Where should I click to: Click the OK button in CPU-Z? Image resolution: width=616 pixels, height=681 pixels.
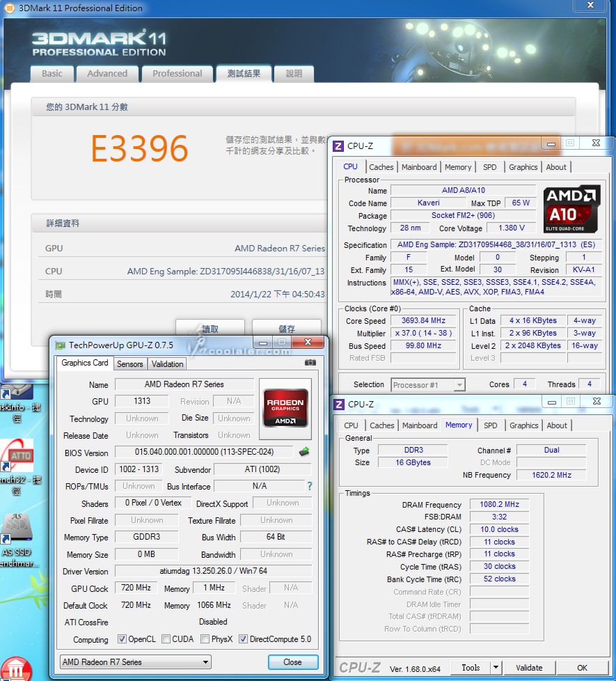pos(582,668)
